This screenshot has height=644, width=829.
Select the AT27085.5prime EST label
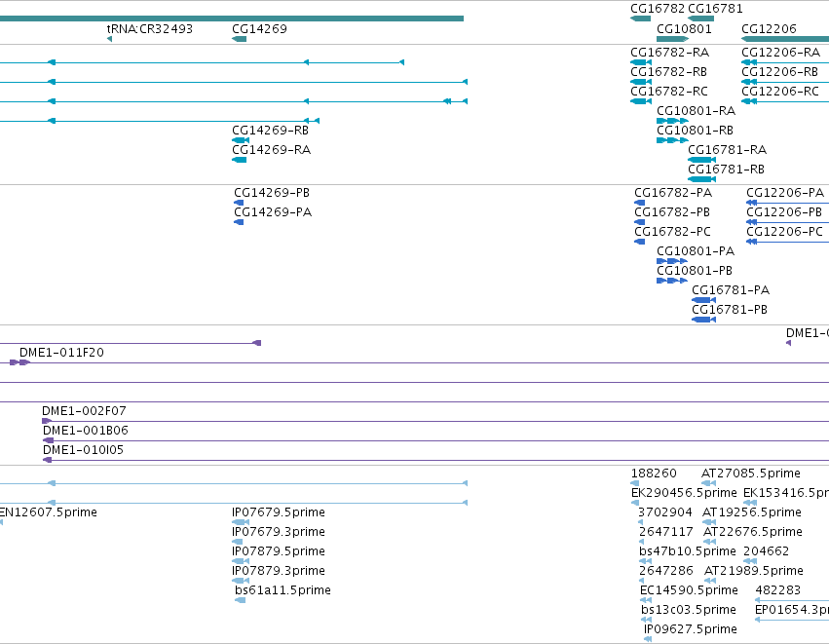pos(751,474)
